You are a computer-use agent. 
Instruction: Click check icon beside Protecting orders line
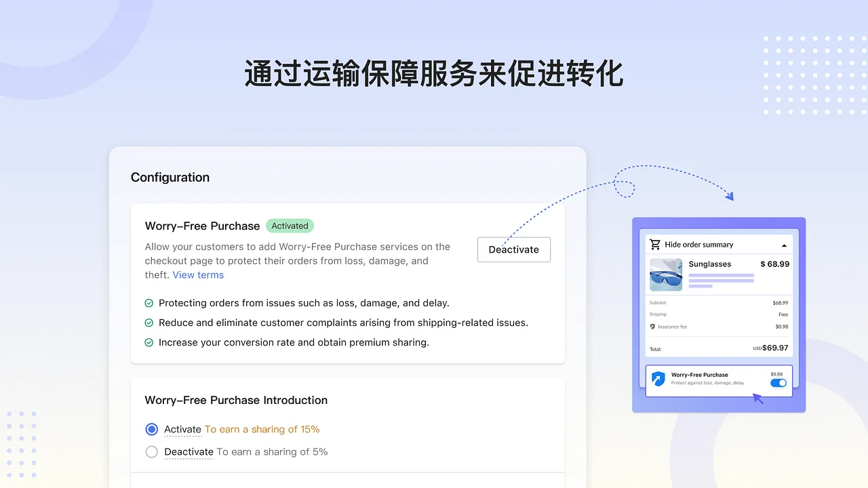click(149, 303)
